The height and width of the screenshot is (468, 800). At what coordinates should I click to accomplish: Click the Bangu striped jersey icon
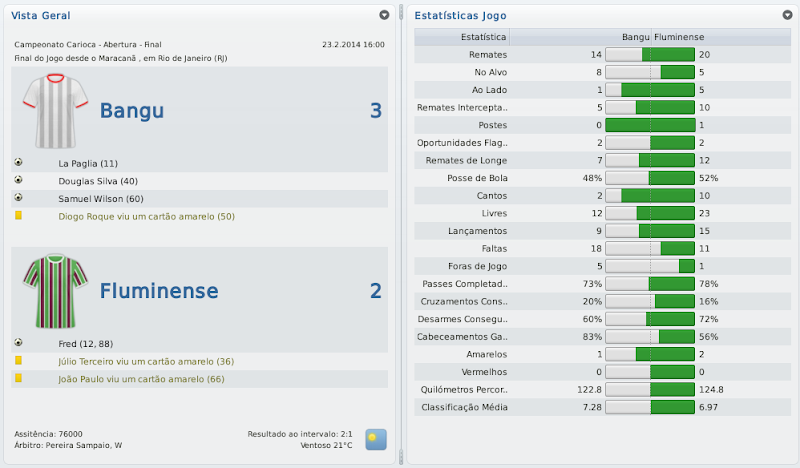point(54,110)
